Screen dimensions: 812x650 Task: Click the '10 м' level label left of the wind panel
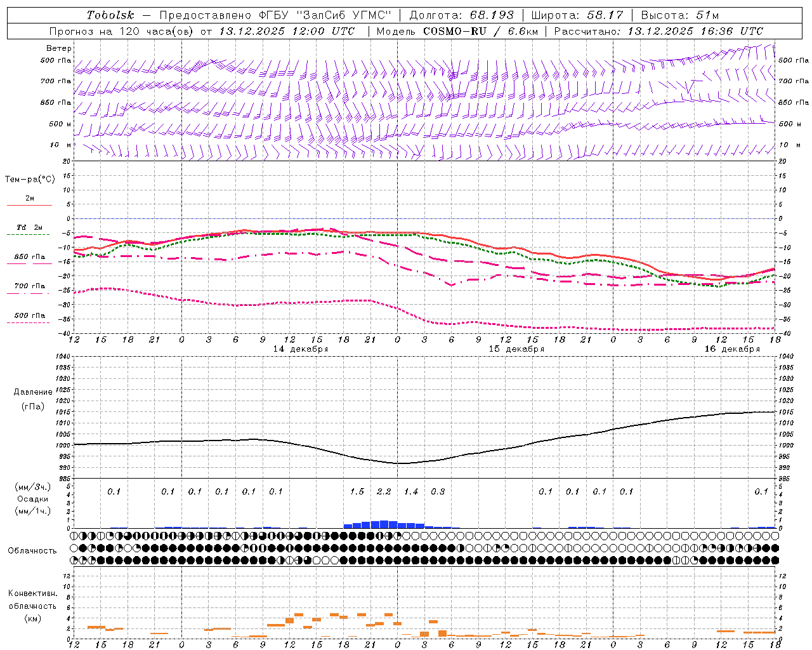[x=61, y=145]
